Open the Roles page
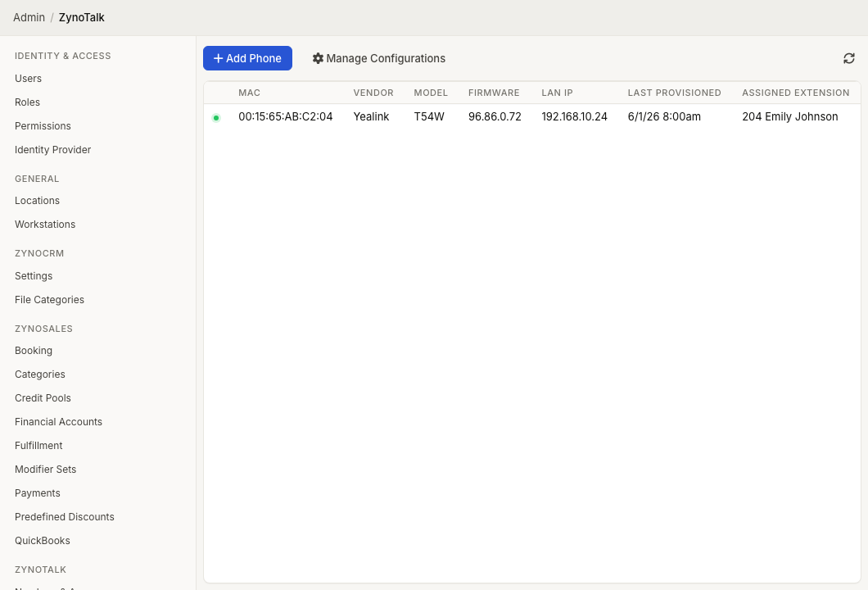The image size is (868, 590). (x=27, y=102)
